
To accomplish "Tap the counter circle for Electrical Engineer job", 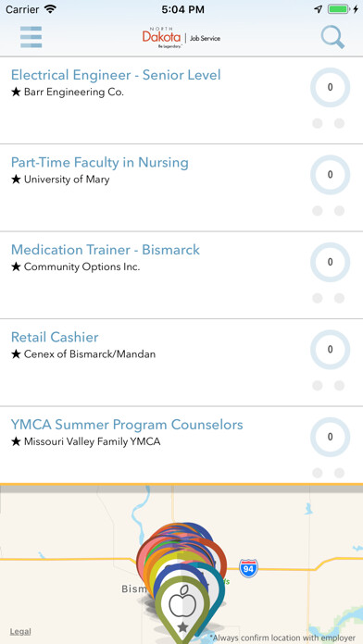I will pos(330,88).
